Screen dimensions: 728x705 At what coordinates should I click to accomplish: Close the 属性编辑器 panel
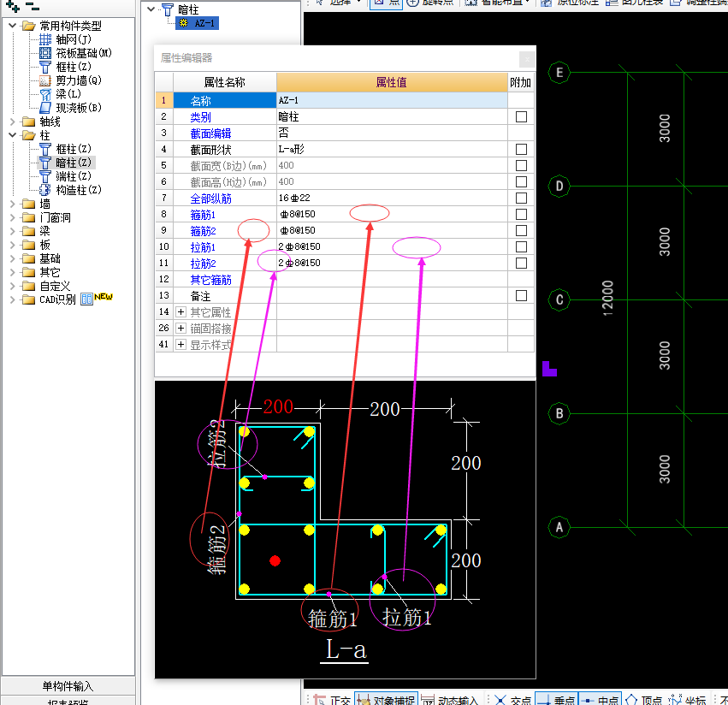527,58
